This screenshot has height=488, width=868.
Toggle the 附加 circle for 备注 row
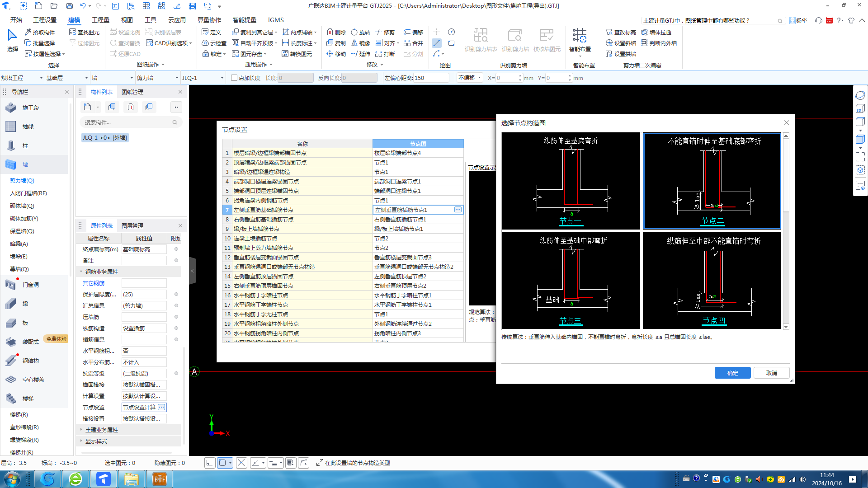pyautogui.click(x=176, y=260)
